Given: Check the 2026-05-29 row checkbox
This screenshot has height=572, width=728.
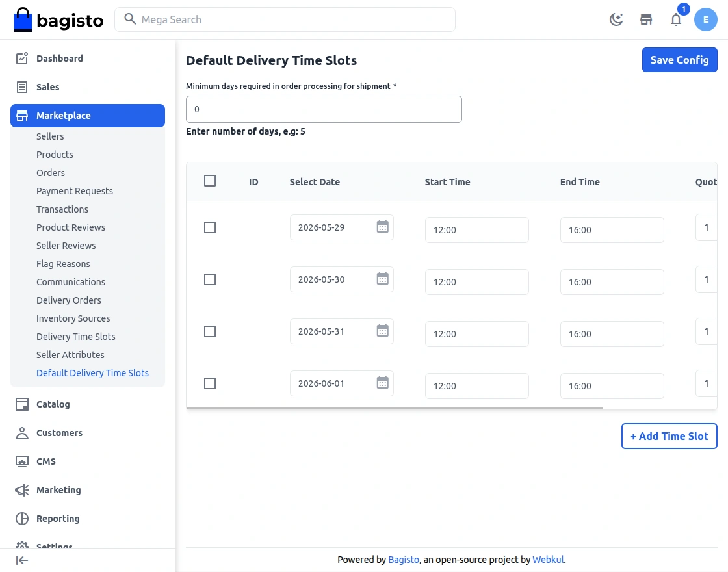Looking at the screenshot, I should click(210, 227).
